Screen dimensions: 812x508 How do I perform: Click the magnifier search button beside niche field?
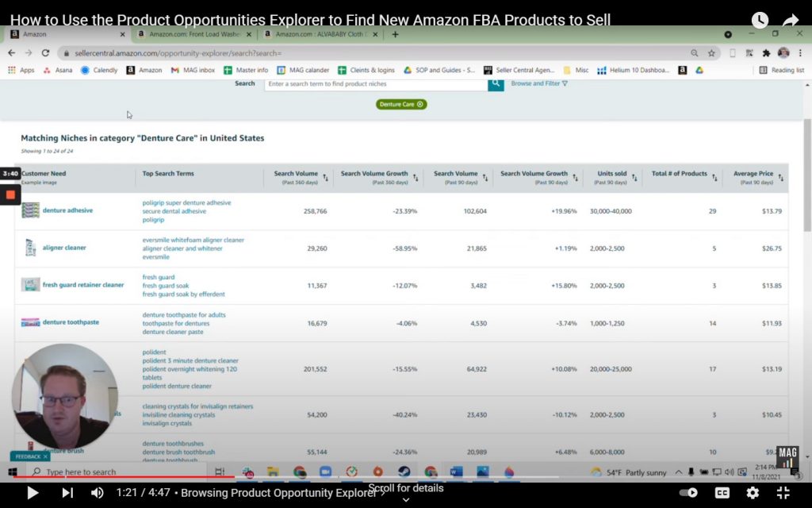496,83
